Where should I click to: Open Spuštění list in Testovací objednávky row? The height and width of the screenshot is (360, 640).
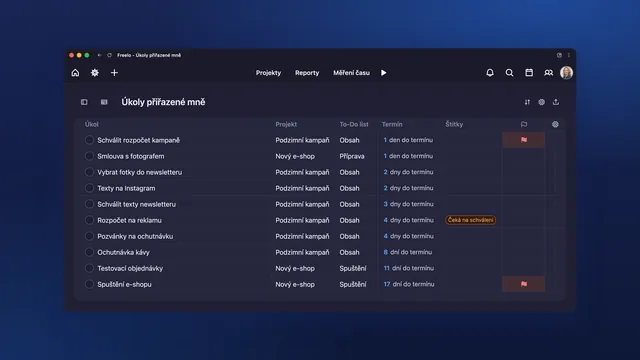353,268
